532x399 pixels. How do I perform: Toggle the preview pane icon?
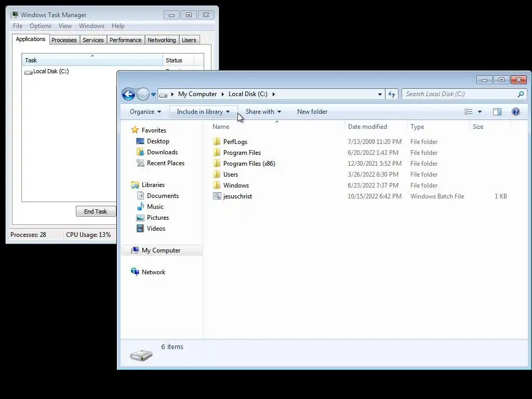[x=497, y=112]
